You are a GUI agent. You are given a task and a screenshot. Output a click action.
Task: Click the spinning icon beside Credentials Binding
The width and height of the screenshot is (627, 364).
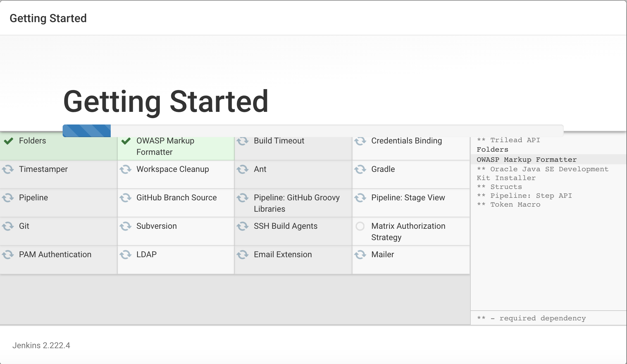point(360,141)
